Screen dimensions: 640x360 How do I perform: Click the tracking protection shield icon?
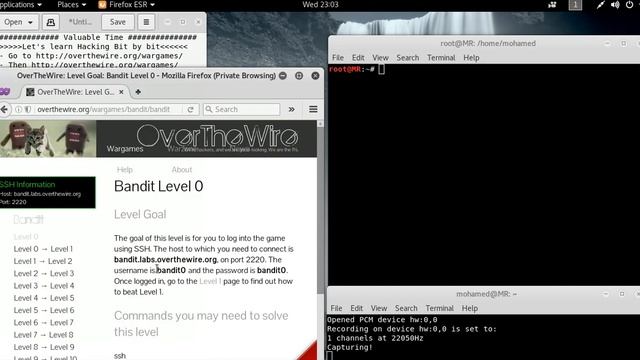pos(28,109)
